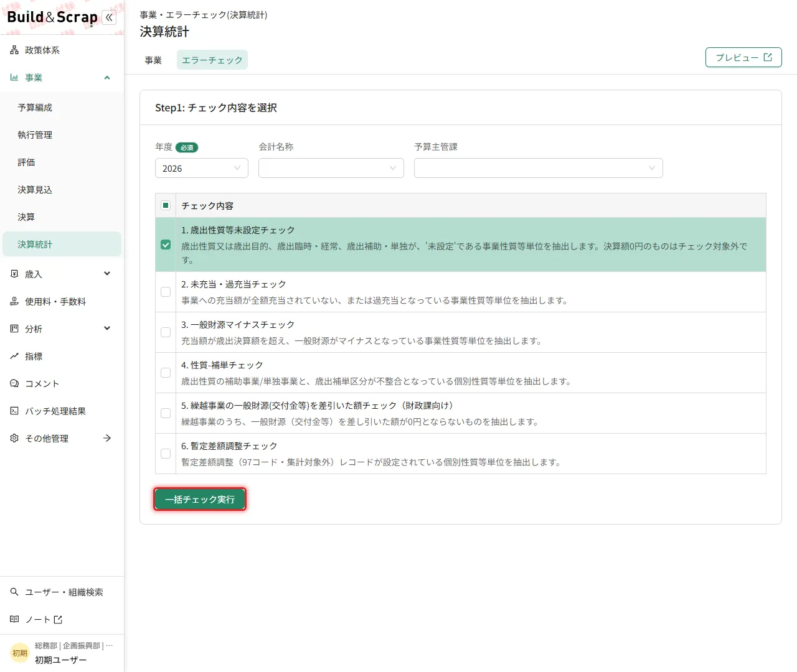
Task: Click the 使用料・手数料 hand-coin icon
Action: coord(14,301)
